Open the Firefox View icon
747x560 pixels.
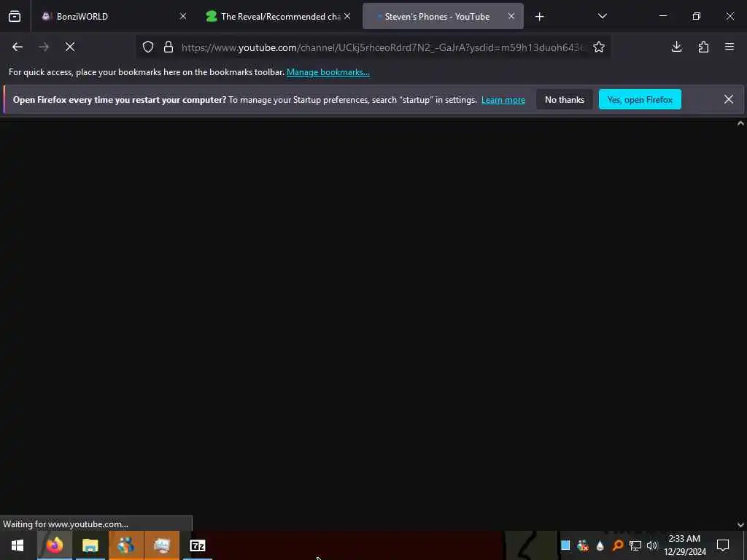point(15,16)
